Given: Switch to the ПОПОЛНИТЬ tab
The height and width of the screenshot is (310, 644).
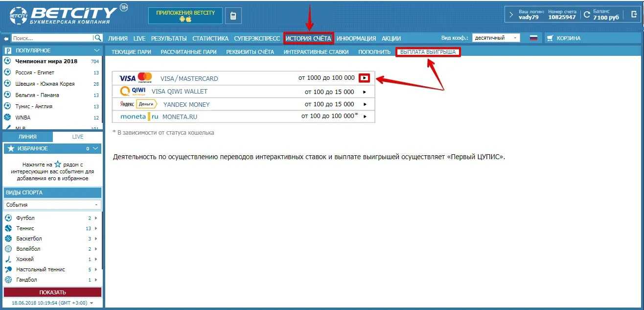Looking at the screenshot, I should tap(374, 51).
